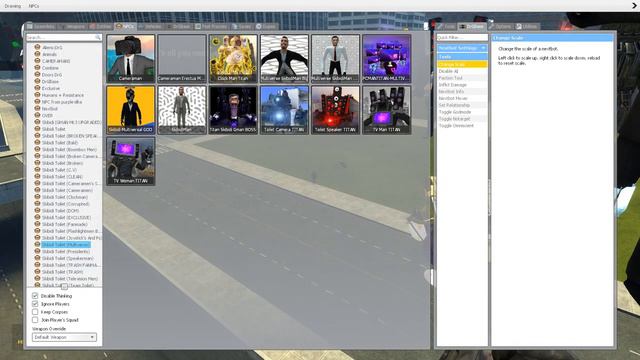Screen dimensions: 640x360
Task: Select the Nextbot Mover tool
Action: tap(462, 98)
